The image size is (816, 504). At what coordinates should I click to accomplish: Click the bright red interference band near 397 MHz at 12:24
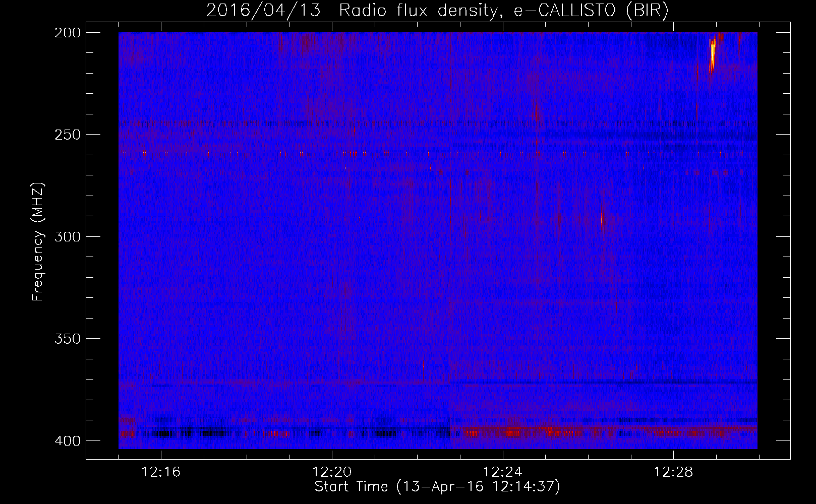tap(513, 432)
